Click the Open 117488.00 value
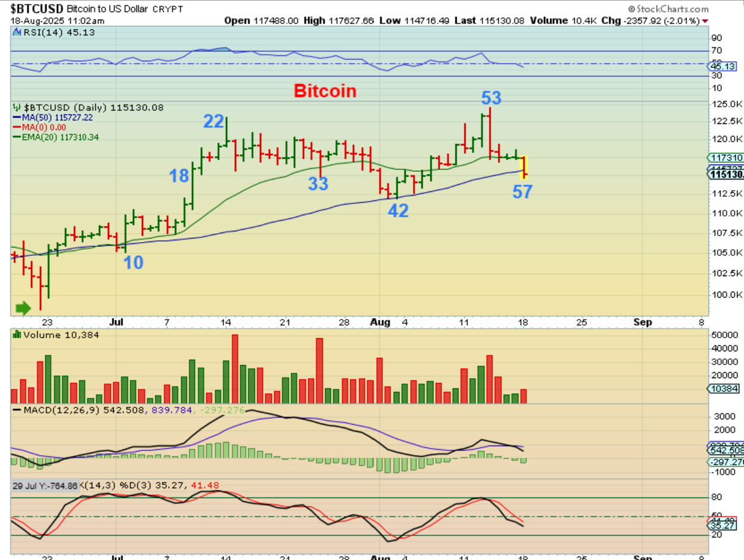Image resolution: width=744 pixels, height=560 pixels. [x=261, y=21]
